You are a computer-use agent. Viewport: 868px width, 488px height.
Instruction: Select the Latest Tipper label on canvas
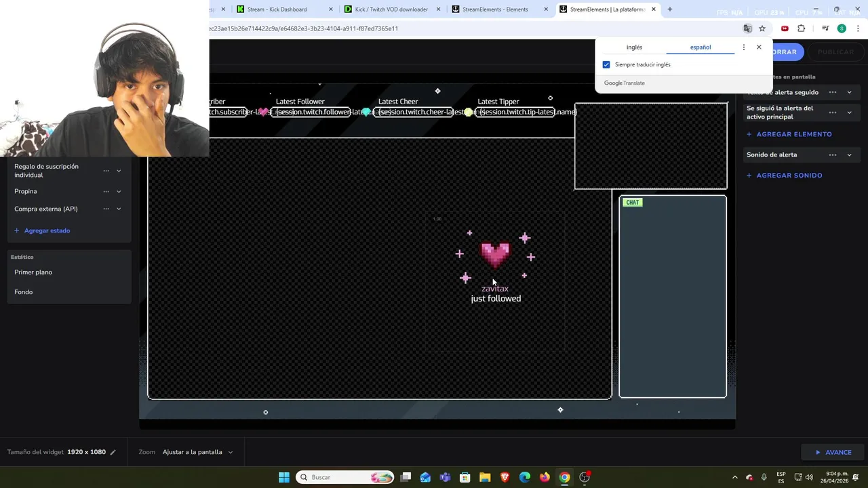click(x=498, y=102)
